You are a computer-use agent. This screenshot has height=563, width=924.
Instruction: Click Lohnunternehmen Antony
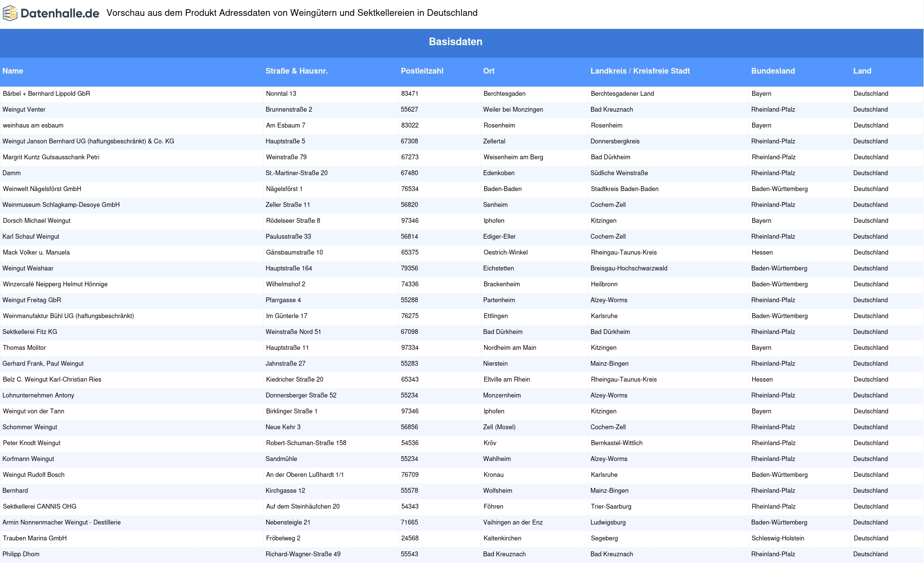(x=38, y=396)
